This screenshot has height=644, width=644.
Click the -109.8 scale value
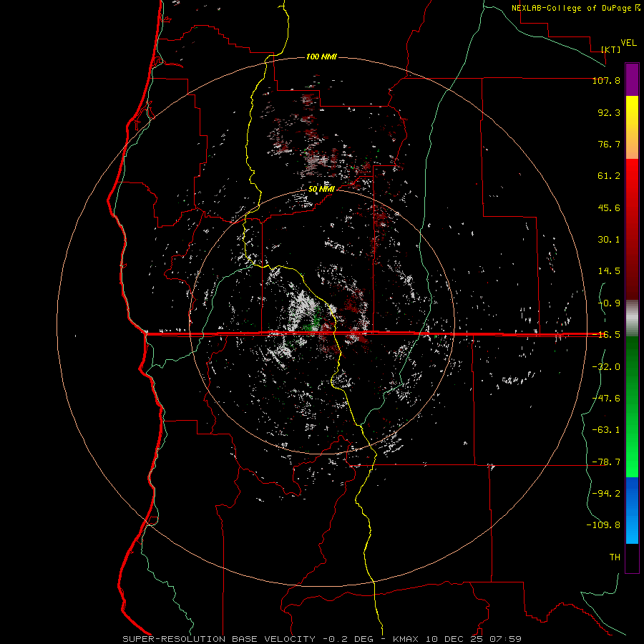(x=603, y=525)
